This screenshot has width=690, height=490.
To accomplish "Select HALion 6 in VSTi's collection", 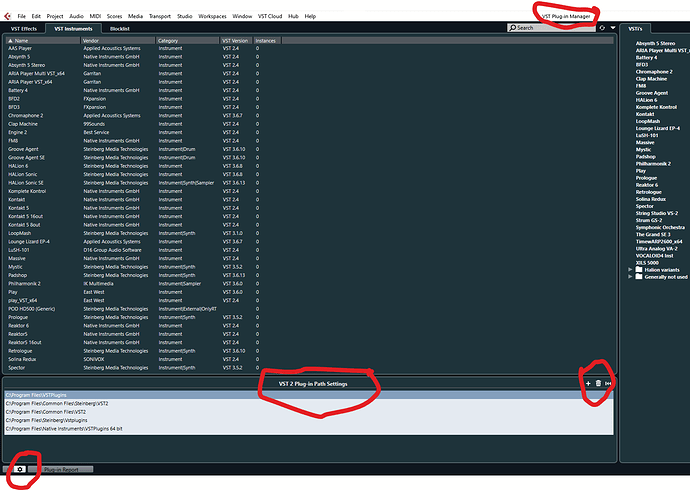I will click(x=646, y=100).
